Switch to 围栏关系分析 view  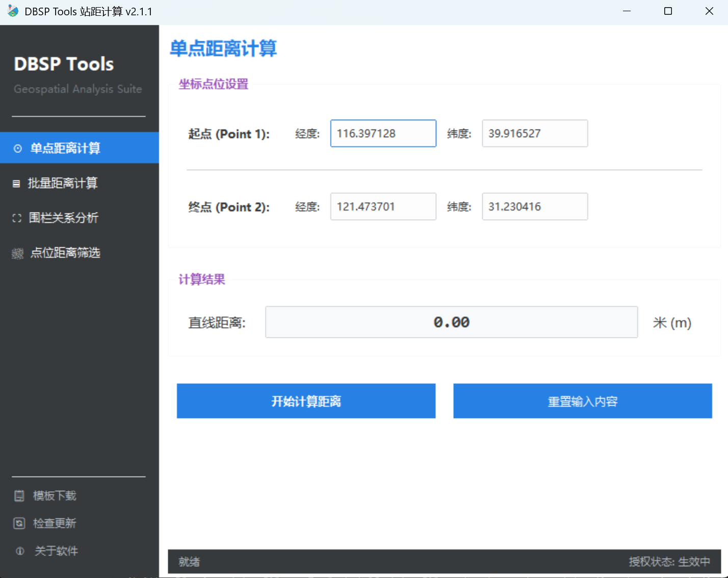(x=63, y=218)
